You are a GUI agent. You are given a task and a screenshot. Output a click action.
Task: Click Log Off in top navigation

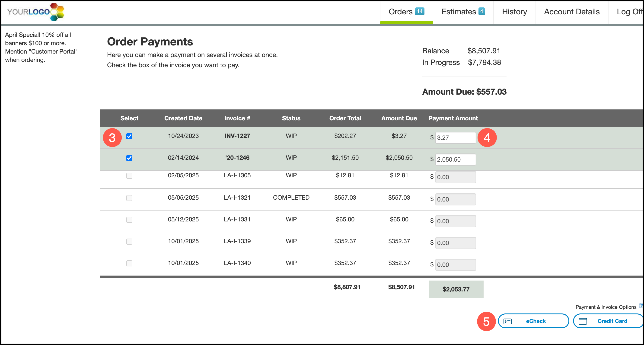click(x=629, y=12)
